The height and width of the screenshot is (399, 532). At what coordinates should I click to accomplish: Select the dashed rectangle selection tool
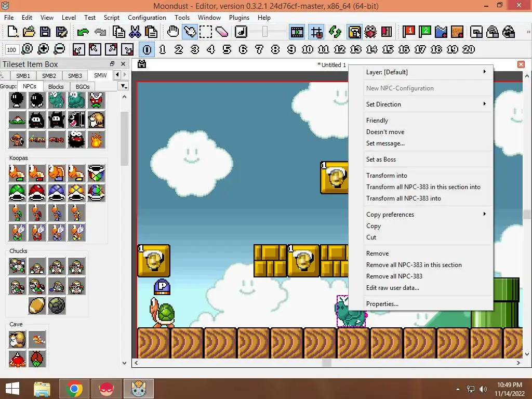(206, 32)
